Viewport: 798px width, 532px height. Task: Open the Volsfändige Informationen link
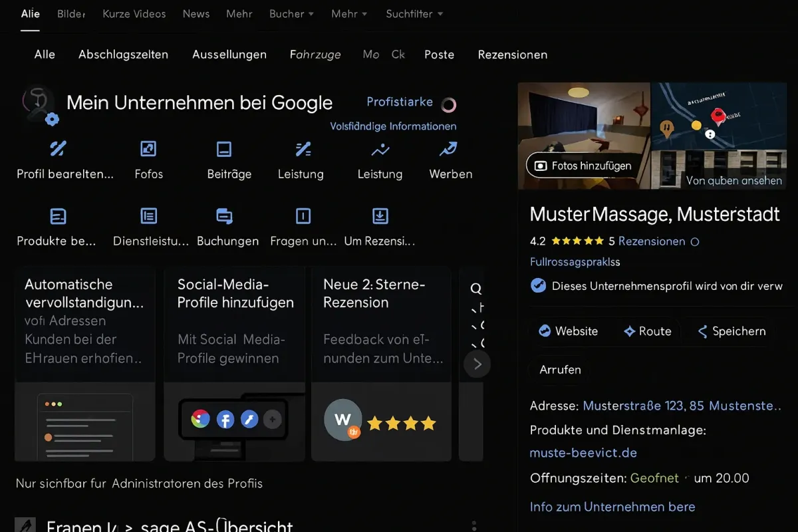393,126
